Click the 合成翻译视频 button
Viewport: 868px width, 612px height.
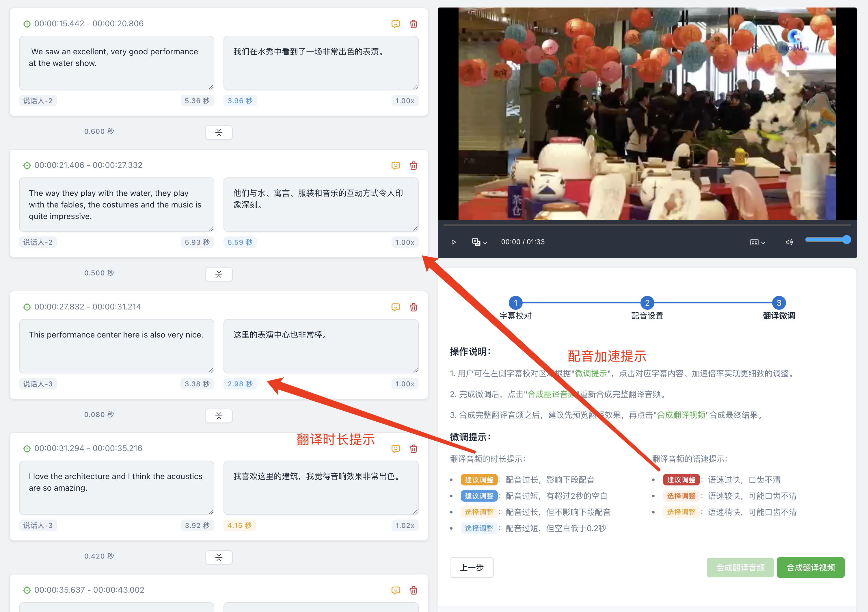pos(811,568)
